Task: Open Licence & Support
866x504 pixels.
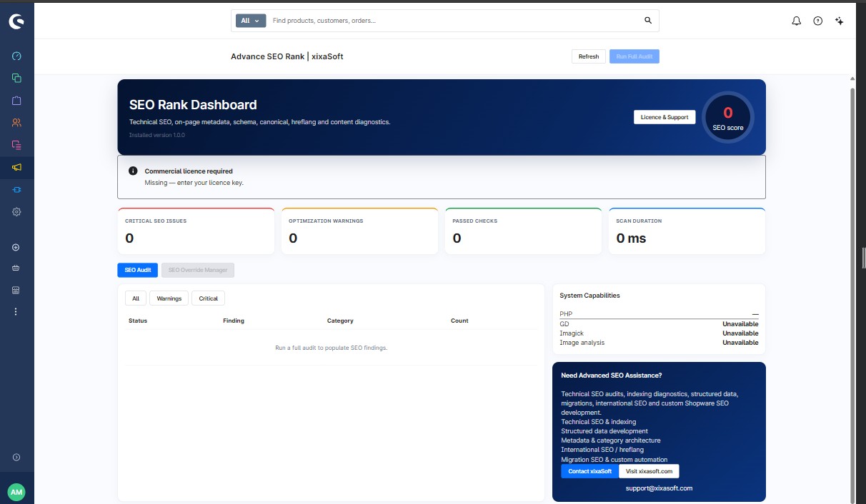Action: (x=665, y=117)
